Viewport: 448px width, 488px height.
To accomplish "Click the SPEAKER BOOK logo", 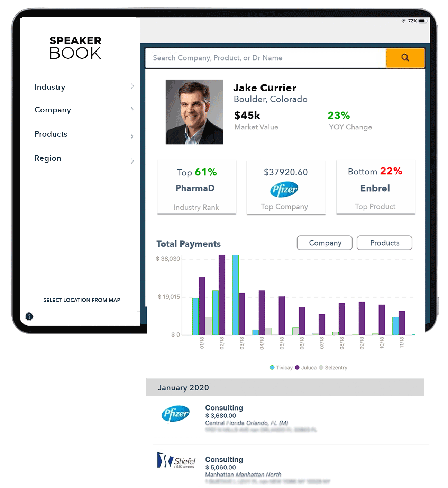I will [75, 47].
